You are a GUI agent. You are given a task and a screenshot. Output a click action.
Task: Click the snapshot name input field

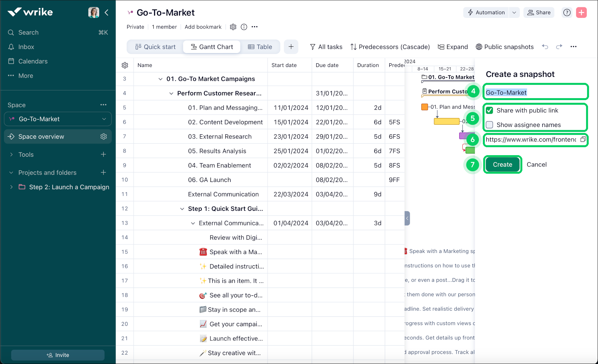(x=535, y=92)
